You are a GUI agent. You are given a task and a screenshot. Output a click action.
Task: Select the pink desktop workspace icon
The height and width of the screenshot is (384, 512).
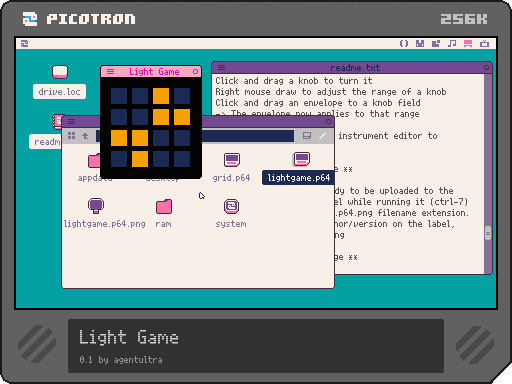pos(468,43)
